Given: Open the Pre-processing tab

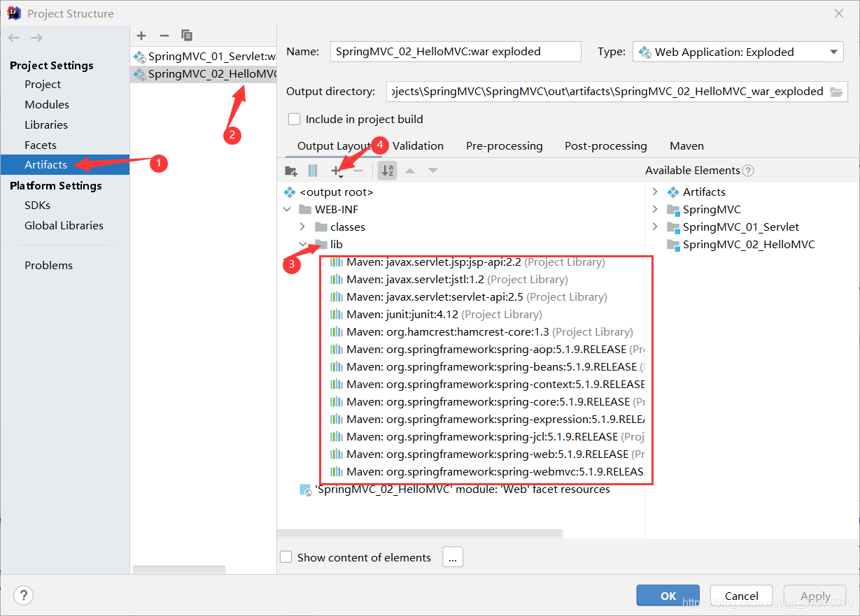Looking at the screenshot, I should (504, 146).
